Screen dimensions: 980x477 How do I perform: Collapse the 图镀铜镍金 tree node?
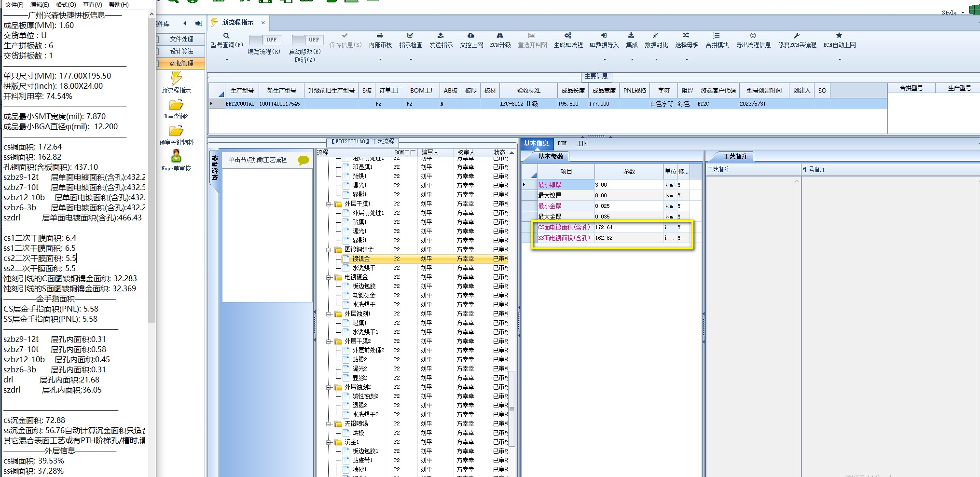click(329, 250)
